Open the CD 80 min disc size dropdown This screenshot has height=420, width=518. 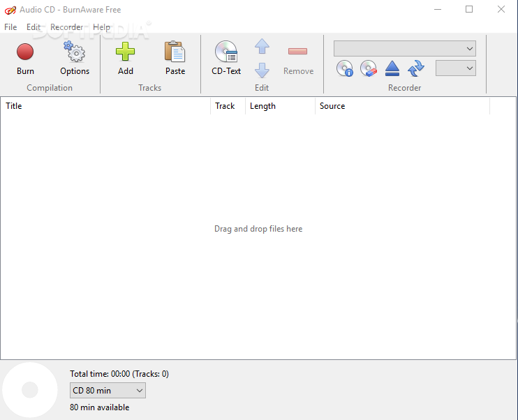coord(108,391)
